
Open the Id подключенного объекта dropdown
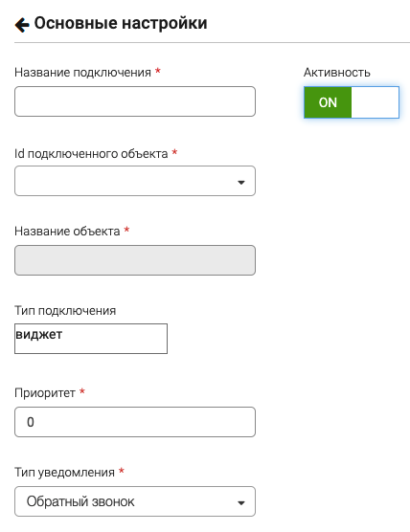coord(135,181)
